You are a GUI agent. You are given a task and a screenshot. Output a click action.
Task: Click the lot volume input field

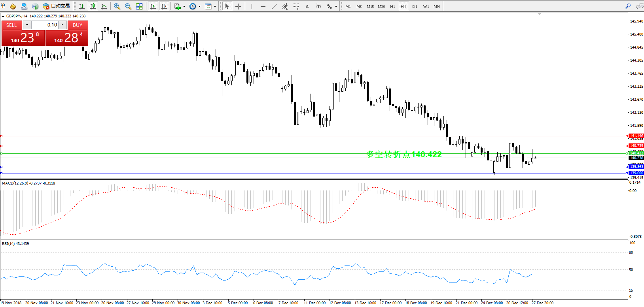point(45,25)
